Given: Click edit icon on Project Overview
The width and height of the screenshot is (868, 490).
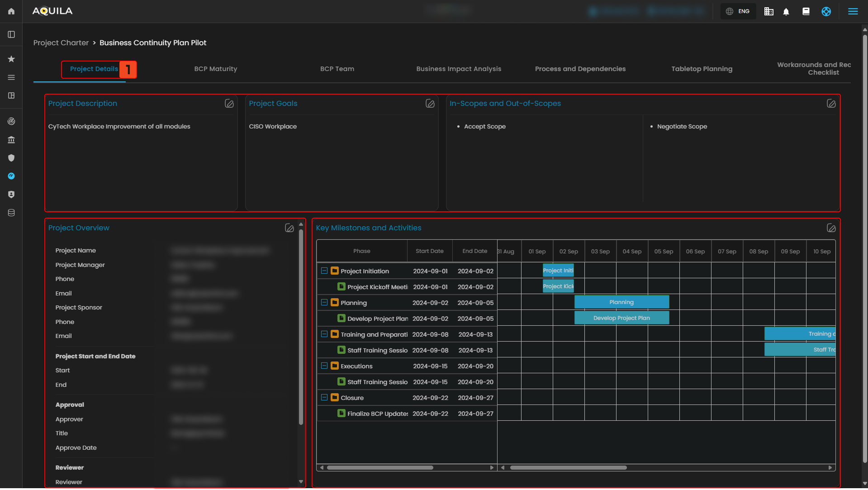Looking at the screenshot, I should pos(289,228).
